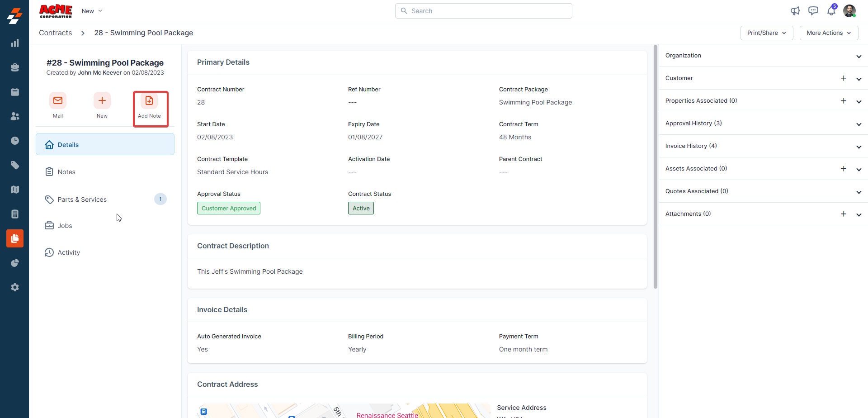Image resolution: width=868 pixels, height=418 pixels.
Task: Open the Parts & Services tab
Action: click(82, 199)
